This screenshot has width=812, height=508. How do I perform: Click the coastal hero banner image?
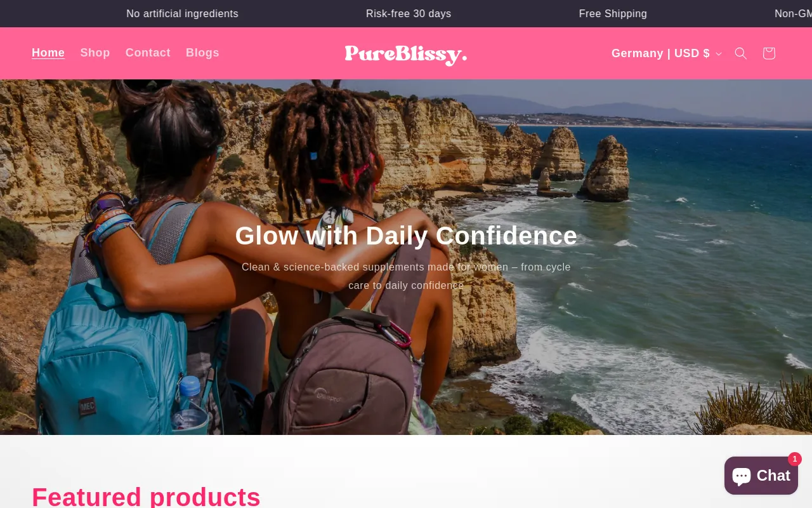(406, 257)
